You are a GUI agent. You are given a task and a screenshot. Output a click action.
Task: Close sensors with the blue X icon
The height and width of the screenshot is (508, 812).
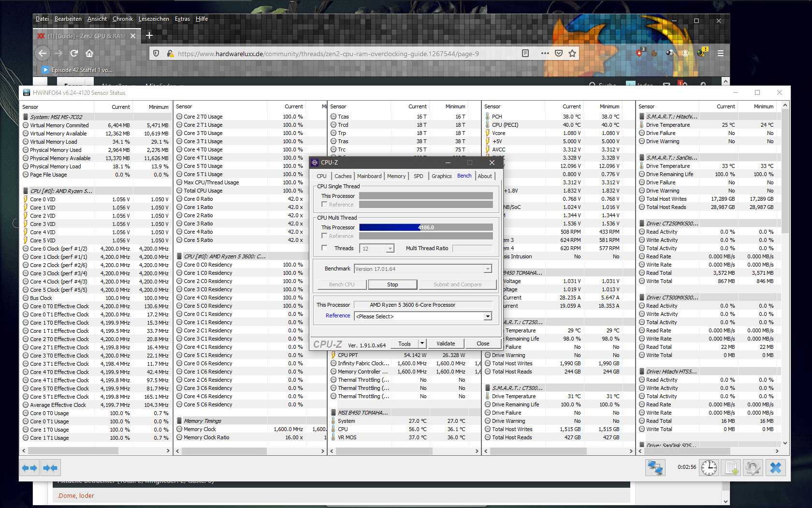tap(775, 468)
